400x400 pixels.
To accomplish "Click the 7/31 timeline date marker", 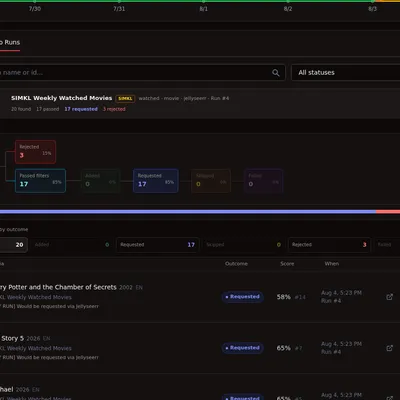I will [x=119, y=9].
